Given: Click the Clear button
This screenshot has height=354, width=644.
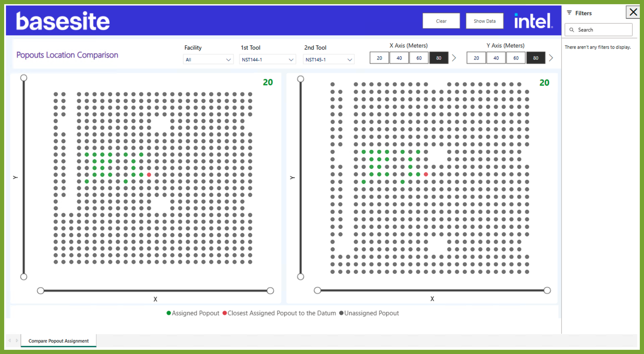Looking at the screenshot, I should pos(441,21).
